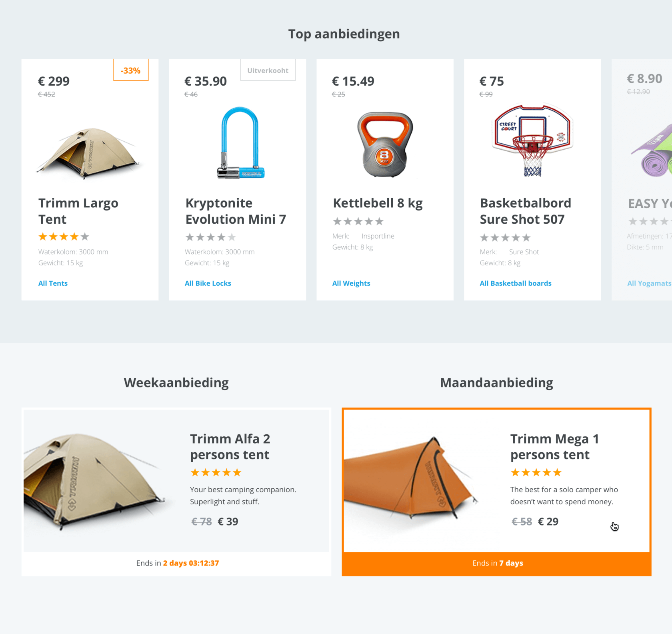Open the Kryptonite bike lock image
This screenshot has height=634, width=672.
(240, 143)
